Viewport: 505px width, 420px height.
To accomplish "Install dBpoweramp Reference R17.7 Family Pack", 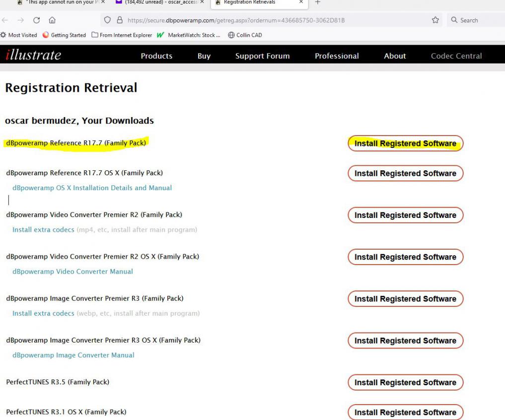I will [405, 143].
